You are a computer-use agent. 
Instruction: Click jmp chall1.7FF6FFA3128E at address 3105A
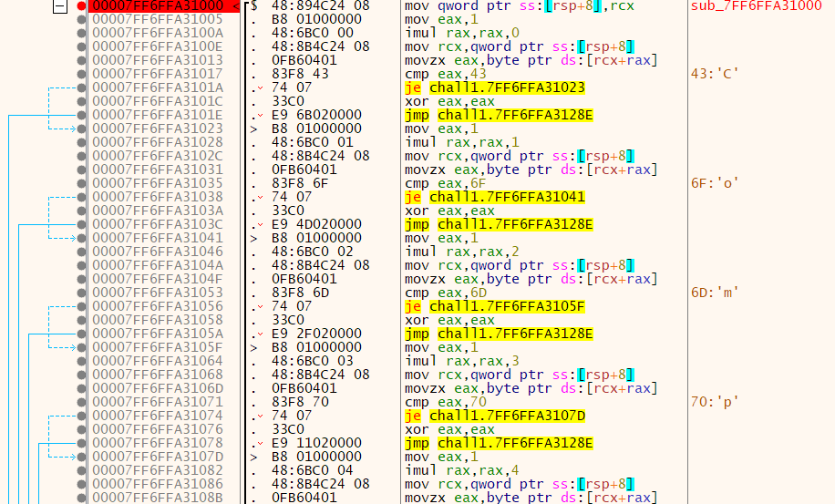click(499, 334)
